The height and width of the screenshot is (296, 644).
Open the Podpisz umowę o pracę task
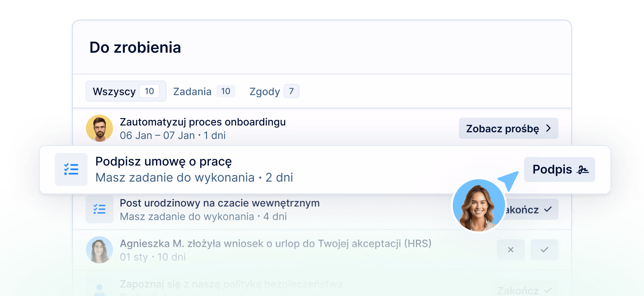pyautogui.click(x=163, y=162)
